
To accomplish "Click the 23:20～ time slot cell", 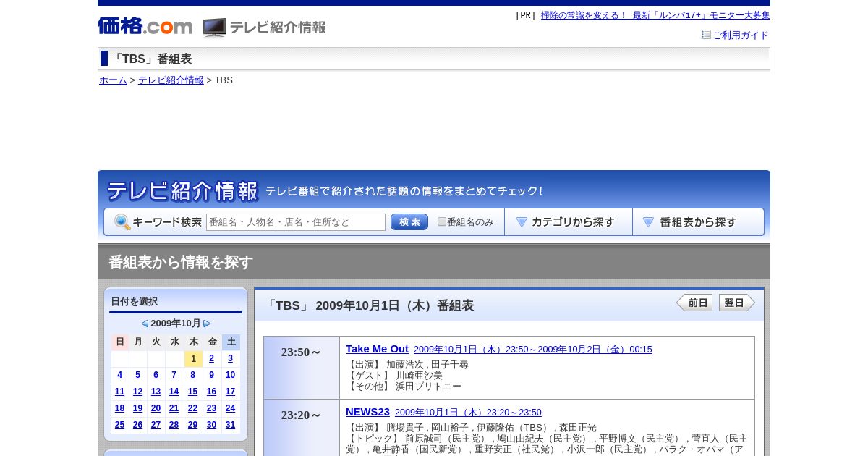I will (x=302, y=428).
